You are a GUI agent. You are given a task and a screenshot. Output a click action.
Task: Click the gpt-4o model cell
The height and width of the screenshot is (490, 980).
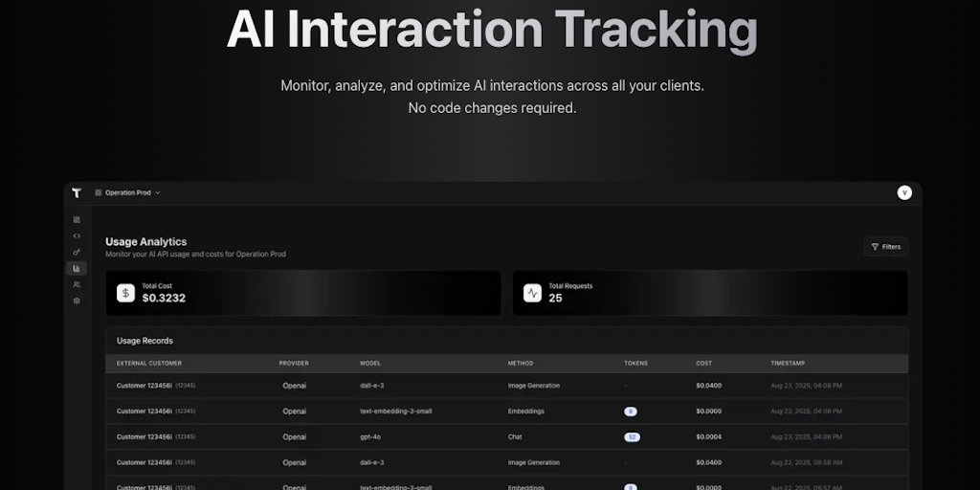point(370,436)
